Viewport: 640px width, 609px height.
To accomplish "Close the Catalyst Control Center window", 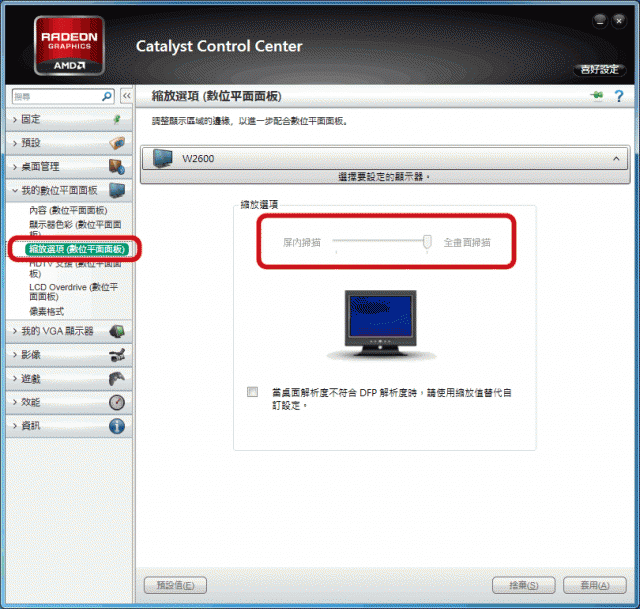I will point(619,21).
